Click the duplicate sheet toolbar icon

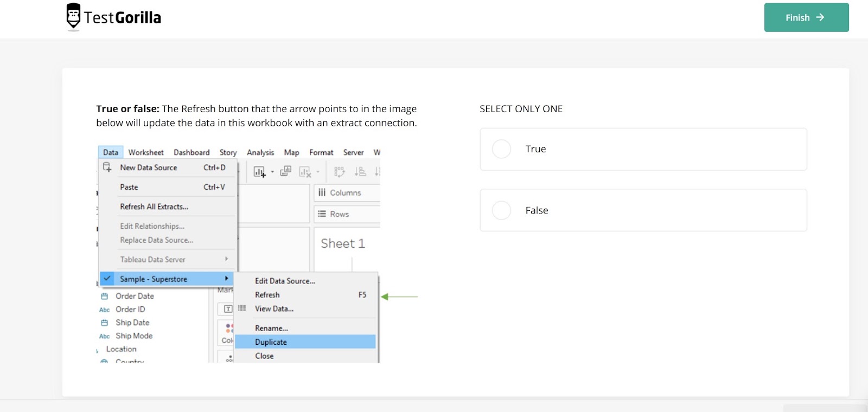pyautogui.click(x=285, y=172)
